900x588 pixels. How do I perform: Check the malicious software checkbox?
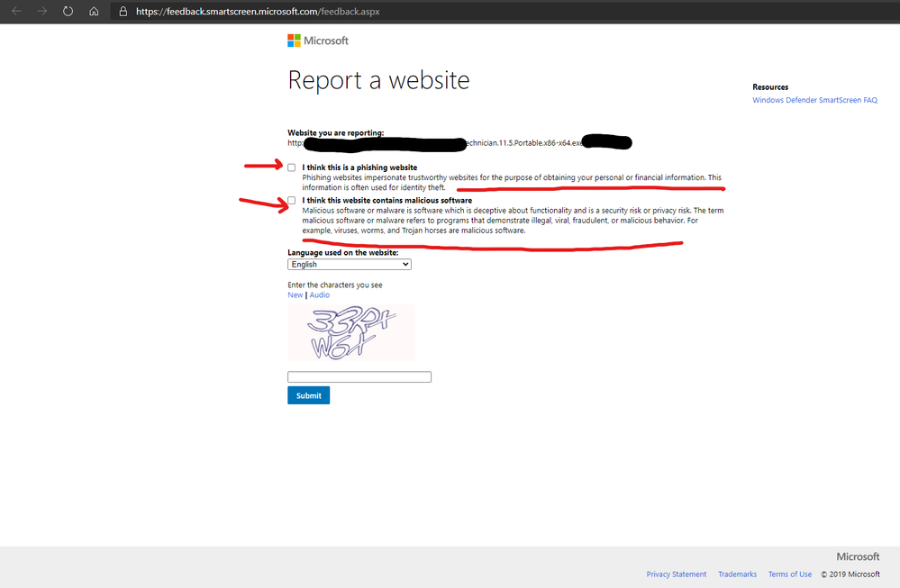(292, 200)
